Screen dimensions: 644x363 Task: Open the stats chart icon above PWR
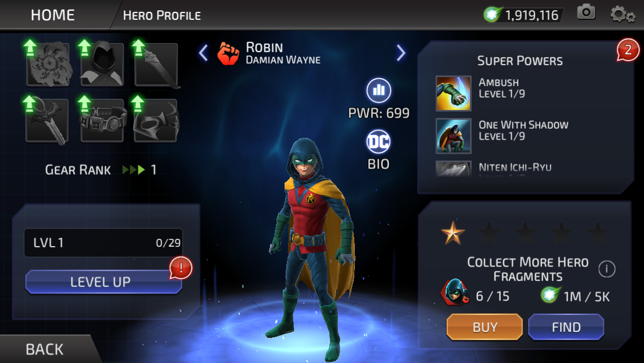(x=378, y=90)
